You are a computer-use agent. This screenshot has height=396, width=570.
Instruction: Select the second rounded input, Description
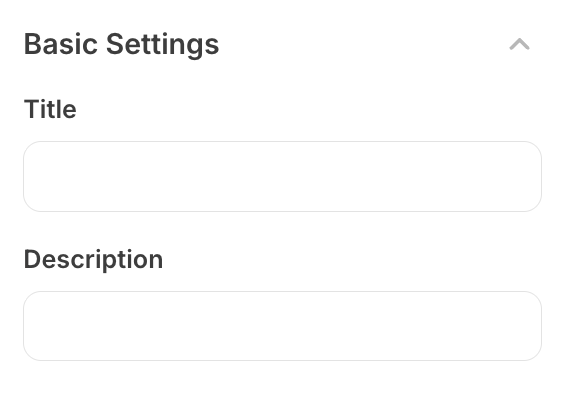tap(282, 326)
